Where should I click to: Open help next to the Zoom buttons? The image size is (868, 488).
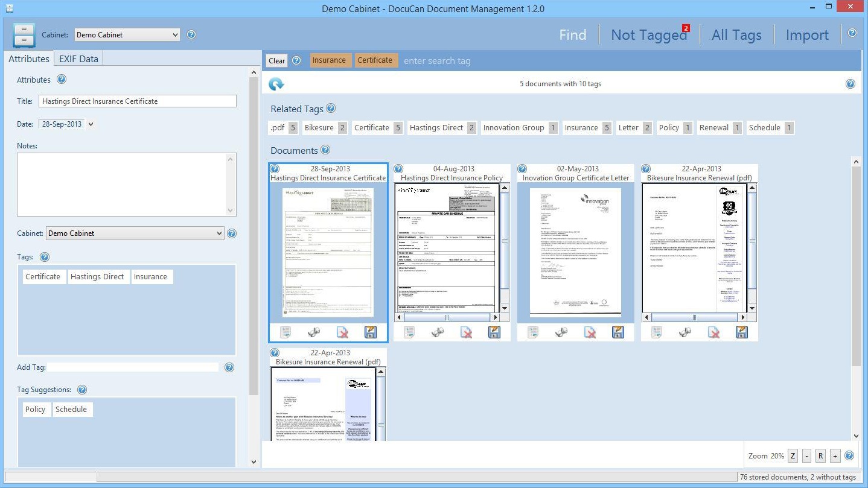pos(849,455)
